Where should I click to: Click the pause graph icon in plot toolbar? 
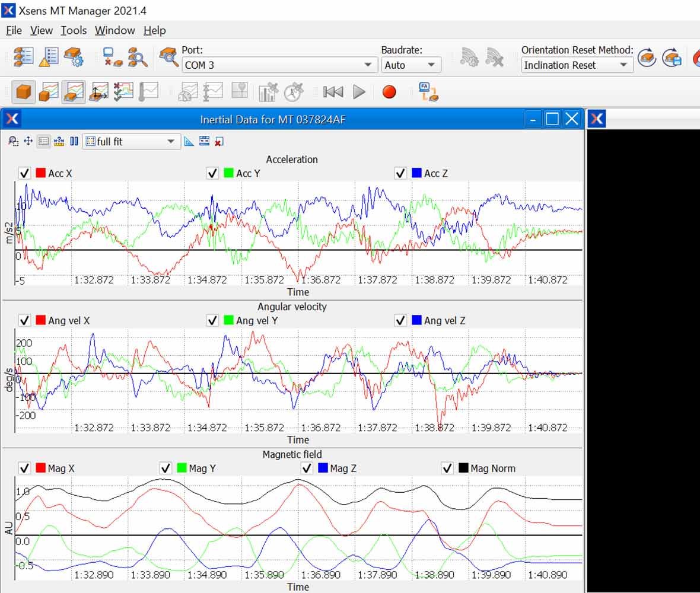pyautogui.click(x=74, y=142)
